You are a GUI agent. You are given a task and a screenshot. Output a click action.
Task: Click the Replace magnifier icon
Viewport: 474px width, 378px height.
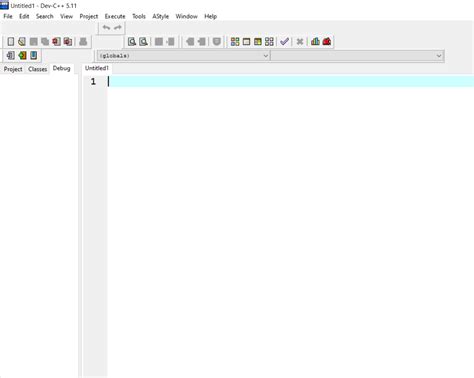pos(143,42)
